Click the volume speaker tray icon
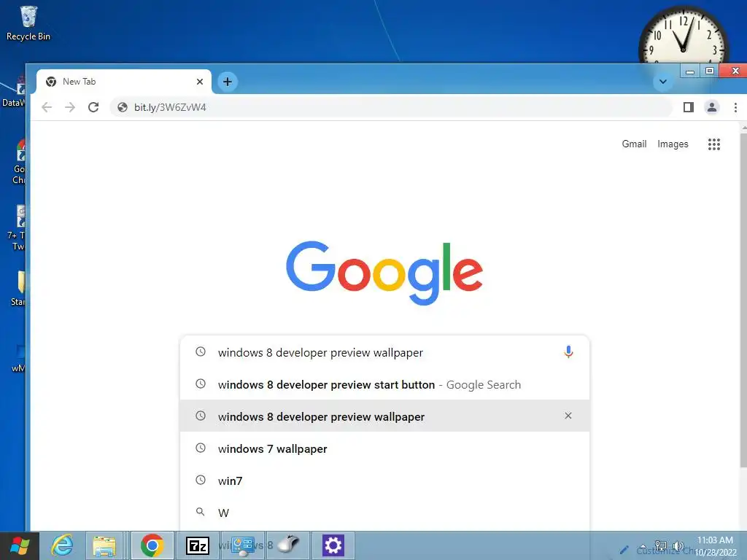747x560 pixels. 678,546
